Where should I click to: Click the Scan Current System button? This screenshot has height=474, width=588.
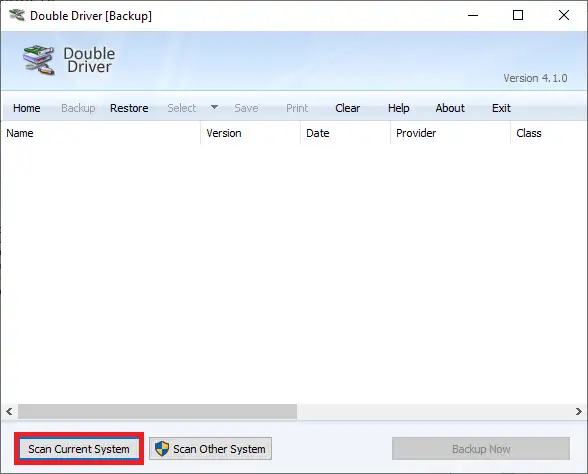[79, 448]
